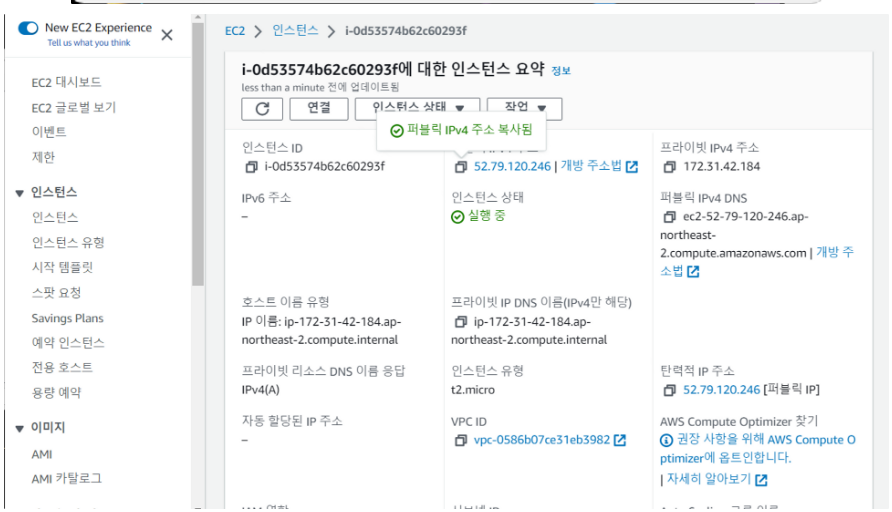Click external link icon under public IPv4 DNS

693,271
